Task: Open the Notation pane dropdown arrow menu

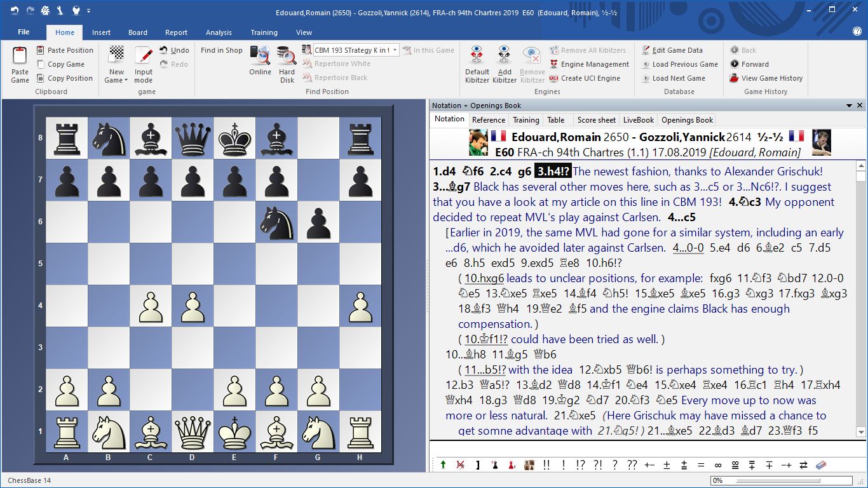Action: pos(849,105)
